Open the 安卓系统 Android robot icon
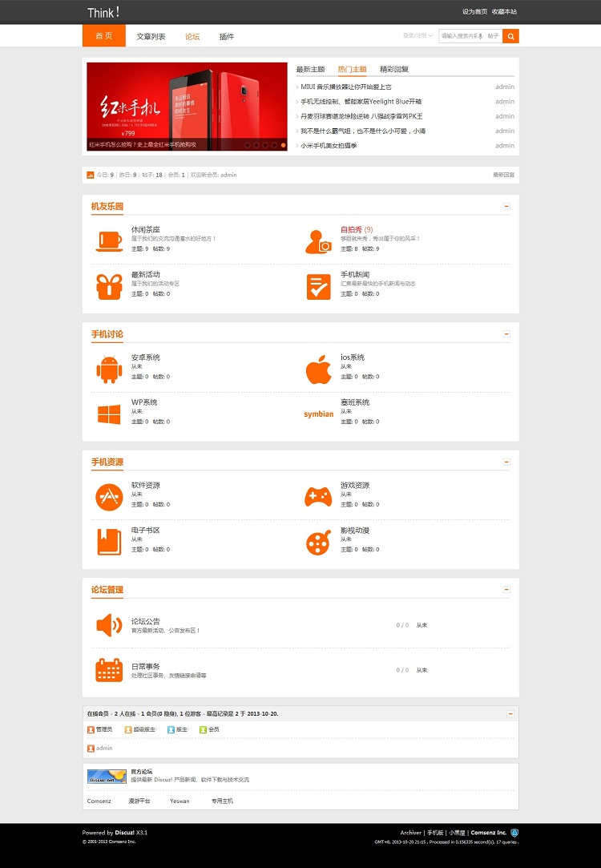Screen dimensions: 601x868 [x=109, y=369]
